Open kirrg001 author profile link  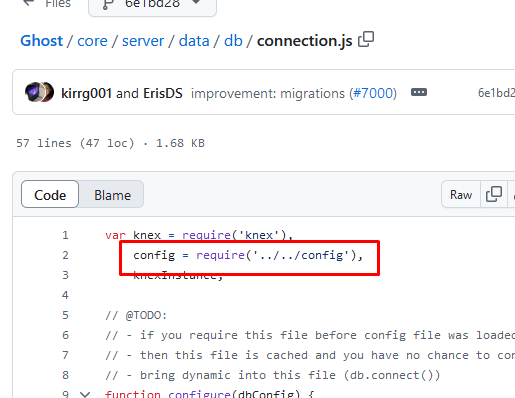[x=86, y=93]
